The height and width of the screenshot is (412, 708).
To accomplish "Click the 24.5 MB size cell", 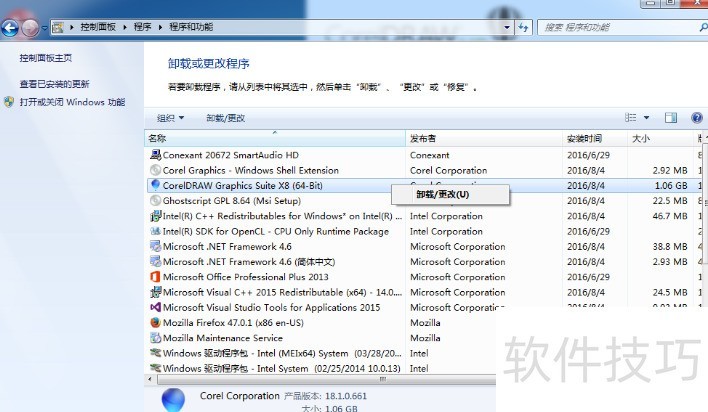I will click(x=670, y=292).
